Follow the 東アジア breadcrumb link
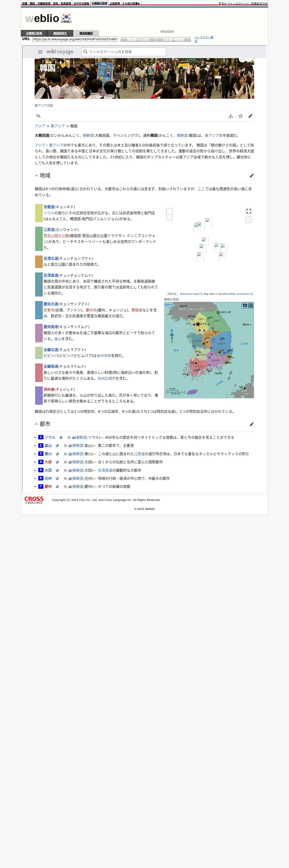289x868 pixels. tap(58, 126)
